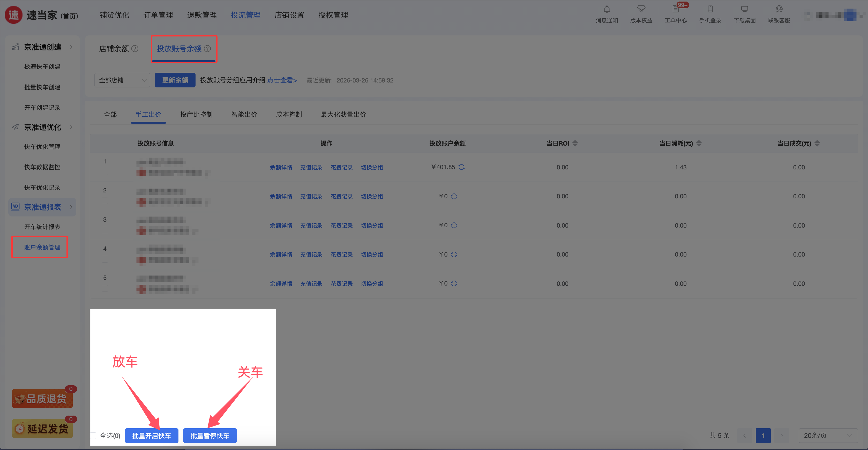Open 订单管理 top menu
Image resolution: width=868 pixels, height=450 pixels.
158,15
